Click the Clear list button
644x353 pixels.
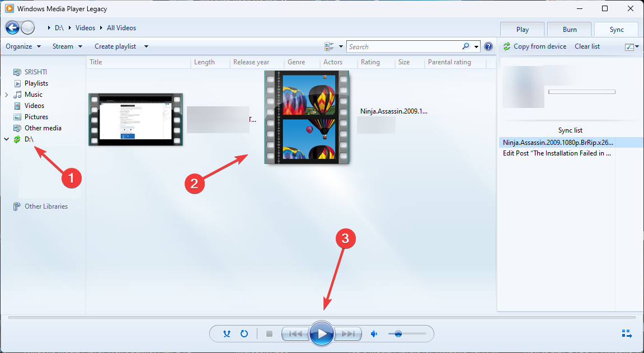(587, 46)
